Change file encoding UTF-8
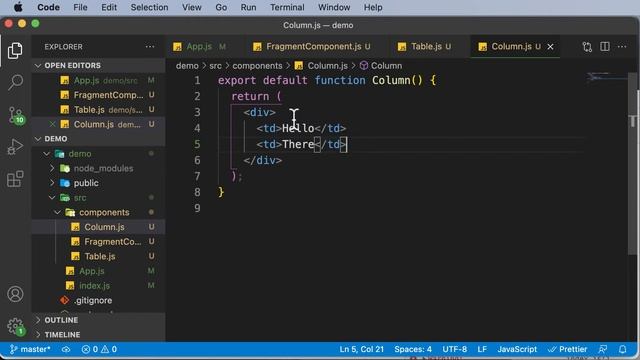 [454, 349]
